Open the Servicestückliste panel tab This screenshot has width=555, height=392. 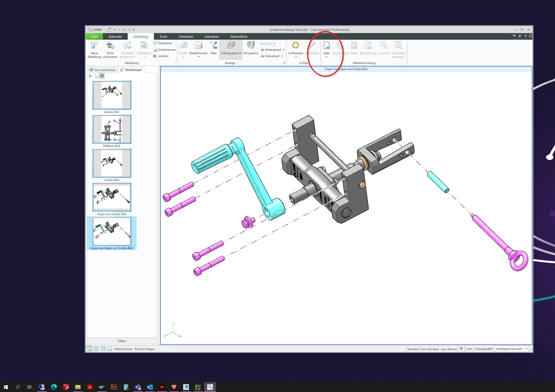coord(102,70)
